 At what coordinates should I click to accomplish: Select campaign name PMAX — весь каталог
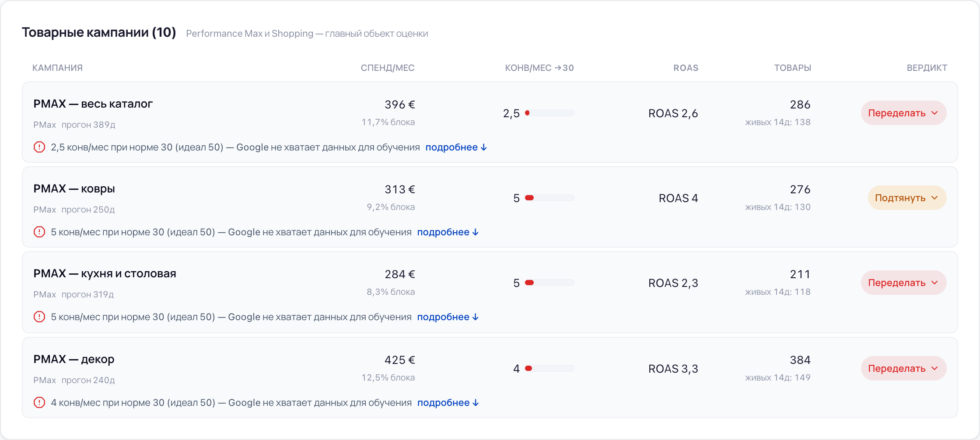point(93,104)
